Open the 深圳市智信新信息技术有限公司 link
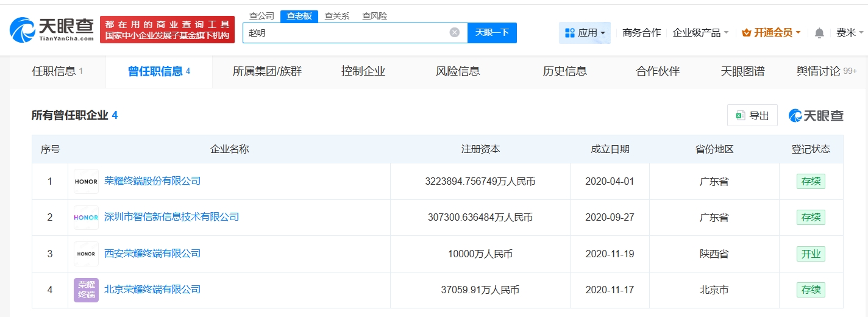This screenshot has height=317, width=868. coord(171,217)
